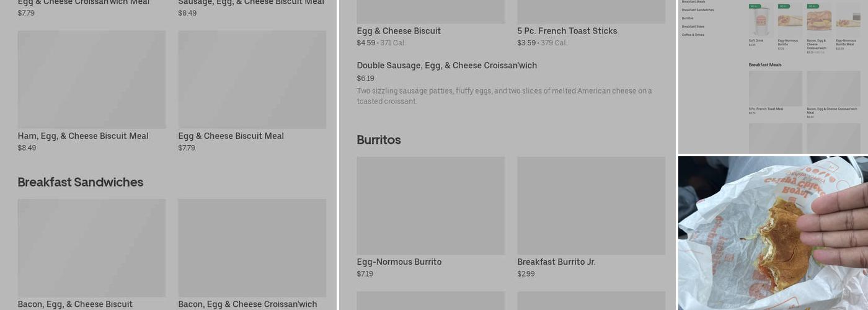
Task: Open Breakfast Sides category in the sidebar
Action: (x=693, y=27)
